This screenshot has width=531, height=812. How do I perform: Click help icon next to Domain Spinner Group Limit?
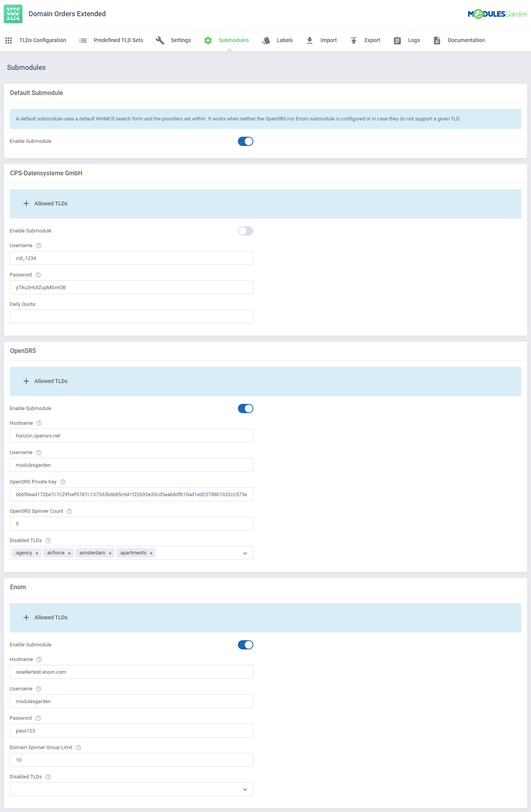pyautogui.click(x=78, y=748)
